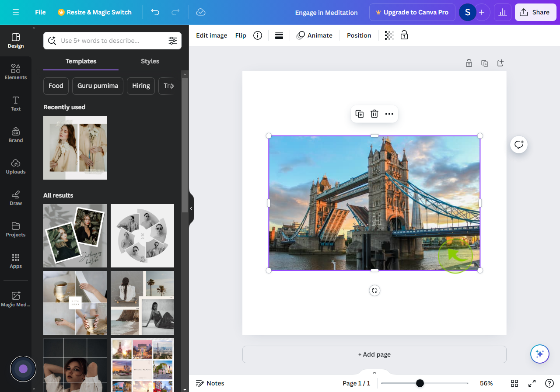
Task: Duplicate the selected image from the floating toolbar
Action: [x=360, y=114]
